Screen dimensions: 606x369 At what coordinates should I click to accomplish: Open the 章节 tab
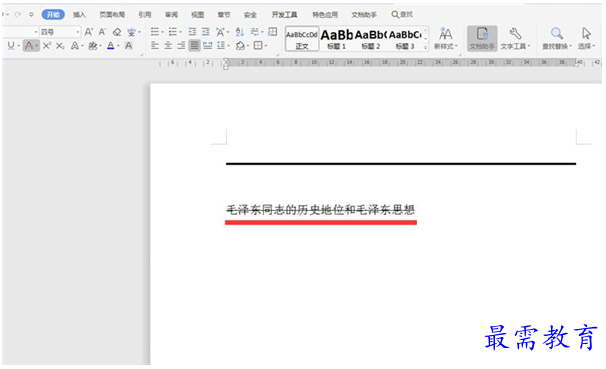(x=224, y=15)
